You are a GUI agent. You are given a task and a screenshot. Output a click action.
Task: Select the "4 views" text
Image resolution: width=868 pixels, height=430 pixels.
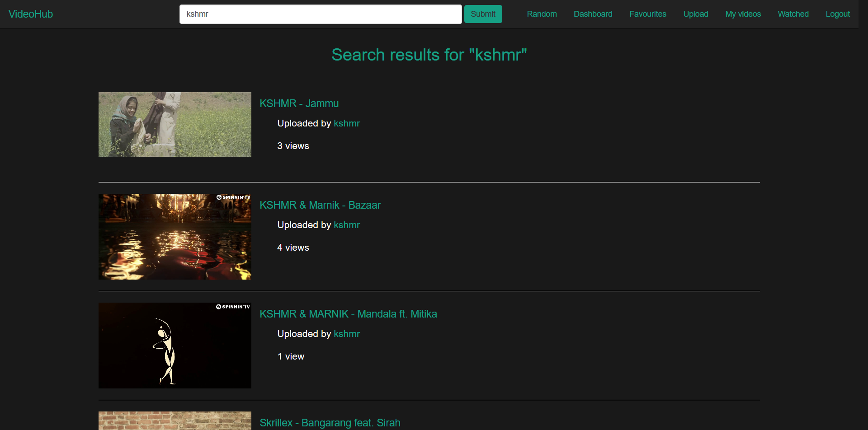293,248
